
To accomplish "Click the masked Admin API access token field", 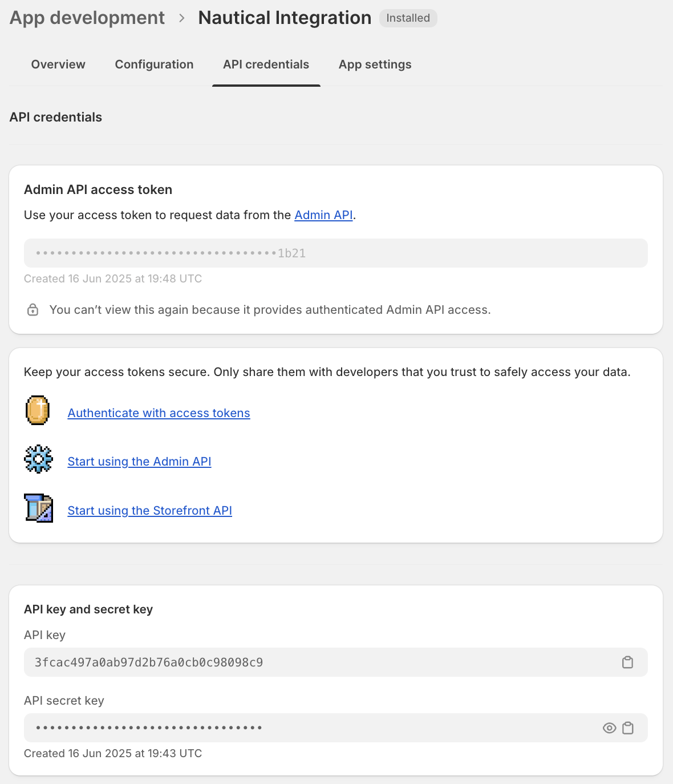I will click(x=335, y=253).
